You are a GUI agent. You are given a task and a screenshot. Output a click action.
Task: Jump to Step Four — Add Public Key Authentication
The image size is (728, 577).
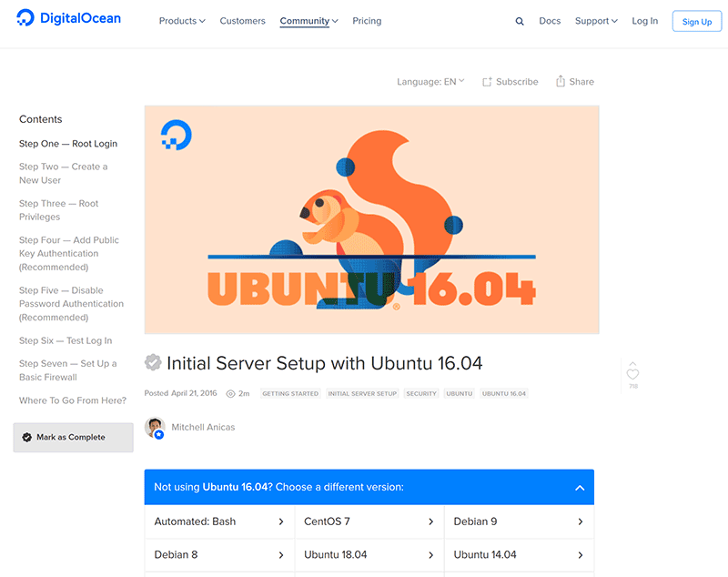69,253
